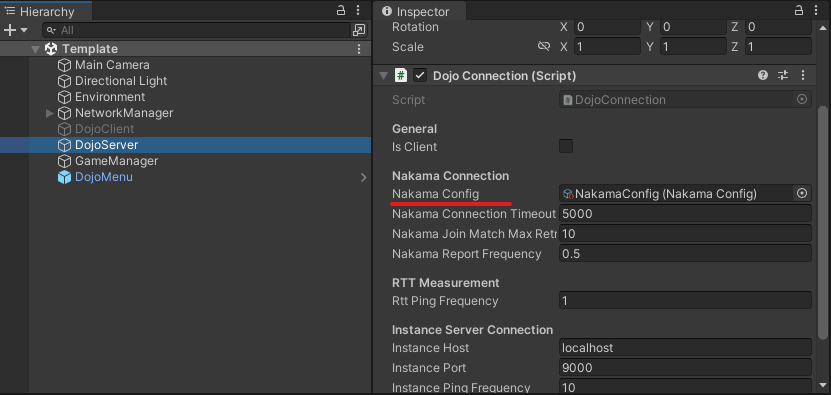Click Scale Y value field
Screen dimensions: 831x395
693,47
